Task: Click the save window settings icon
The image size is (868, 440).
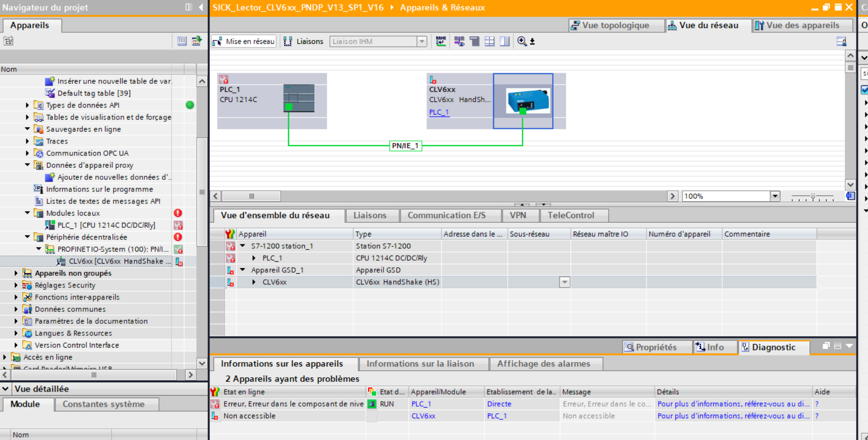Action: pos(841,41)
